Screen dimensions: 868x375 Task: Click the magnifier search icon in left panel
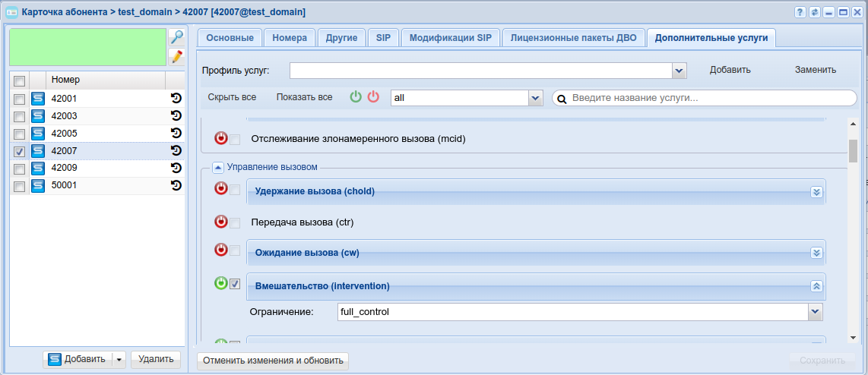point(176,37)
